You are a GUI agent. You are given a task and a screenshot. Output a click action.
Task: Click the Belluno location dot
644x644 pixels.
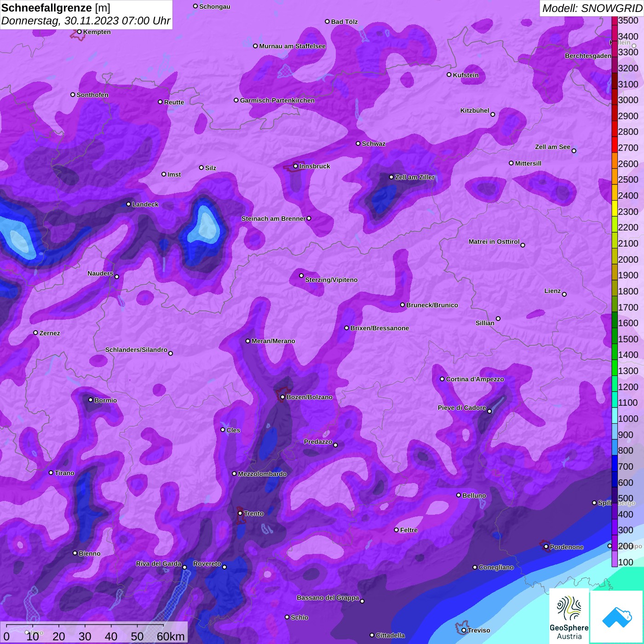pos(459,495)
